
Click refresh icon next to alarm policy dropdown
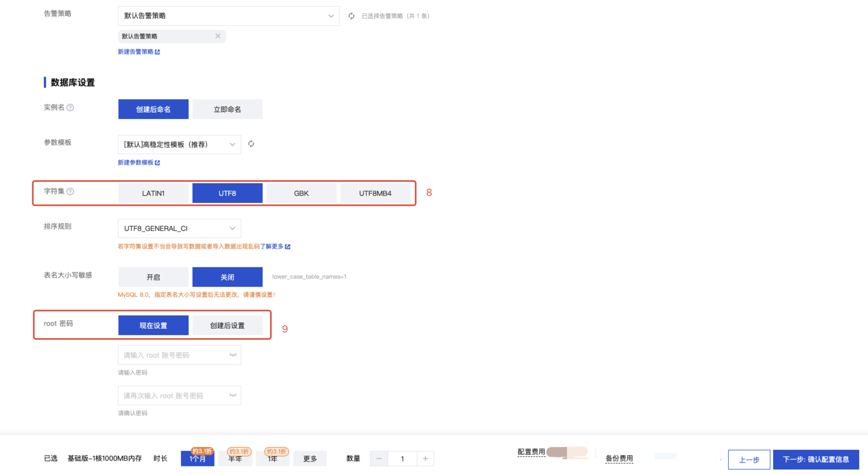351,16
